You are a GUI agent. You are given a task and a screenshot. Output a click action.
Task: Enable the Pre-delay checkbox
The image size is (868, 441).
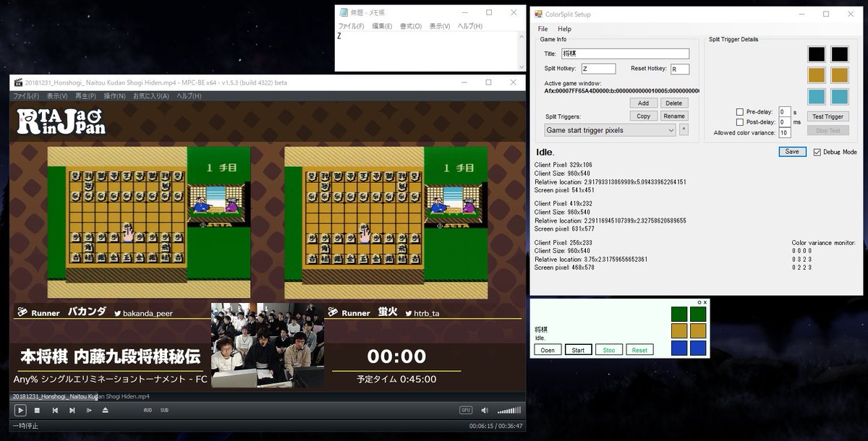tap(740, 112)
